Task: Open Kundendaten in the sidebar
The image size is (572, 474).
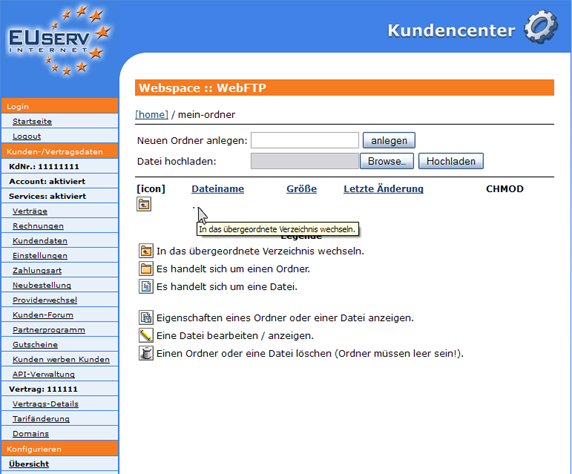Action: click(x=40, y=241)
